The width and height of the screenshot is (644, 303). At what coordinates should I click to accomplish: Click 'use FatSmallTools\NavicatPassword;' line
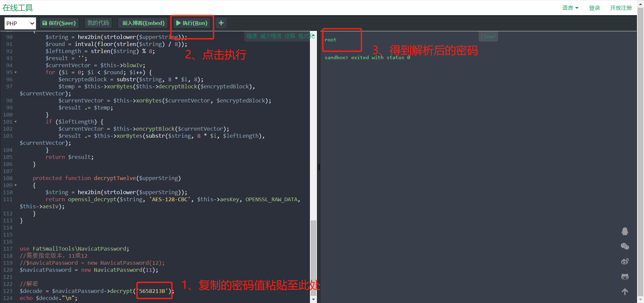click(74, 249)
